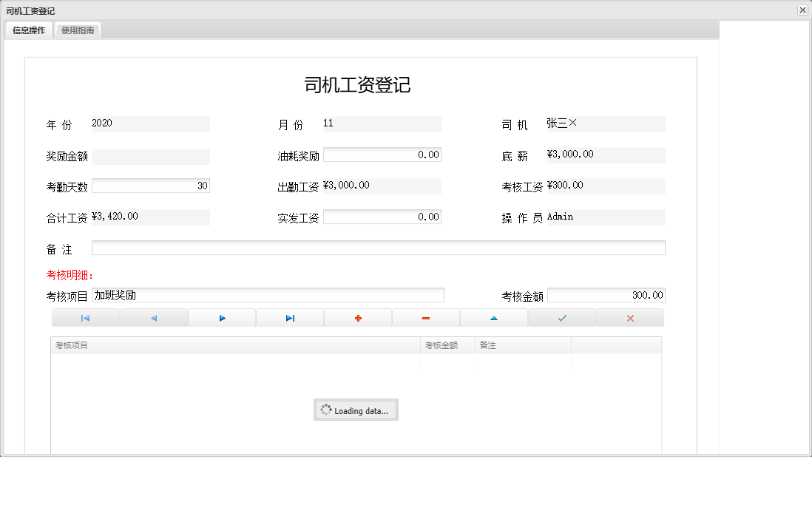The height and width of the screenshot is (519, 812).
Task: Click the 考核金额 column header in the grid
Action: [447, 345]
